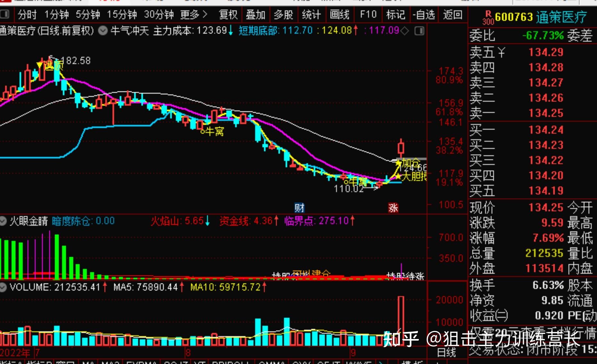
Task: Click the 净资 value 9.85
Action: click(552, 301)
